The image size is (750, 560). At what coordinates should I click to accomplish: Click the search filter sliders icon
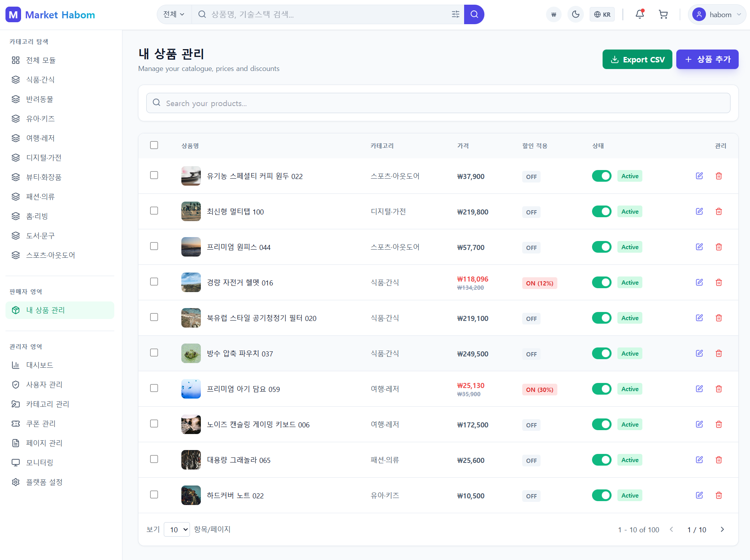[x=456, y=14]
